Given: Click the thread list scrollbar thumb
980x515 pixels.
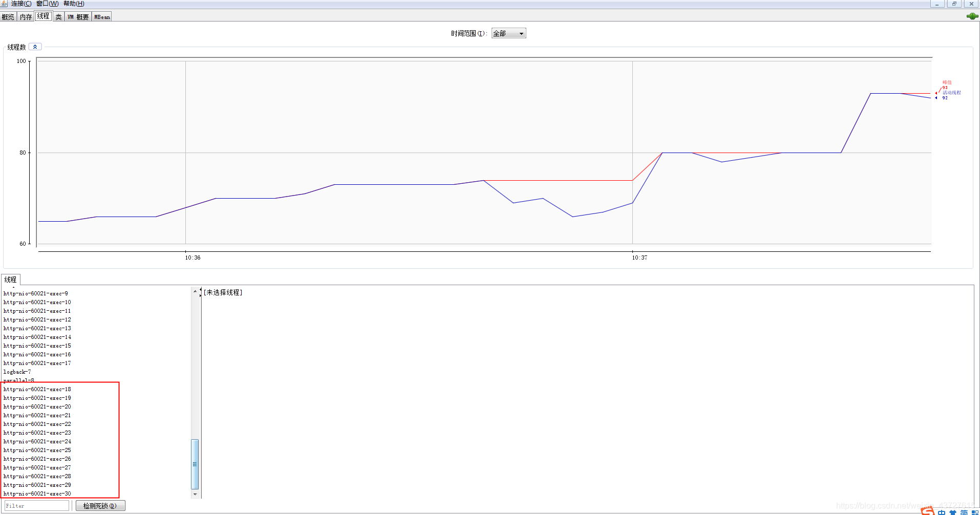Looking at the screenshot, I should (195, 464).
